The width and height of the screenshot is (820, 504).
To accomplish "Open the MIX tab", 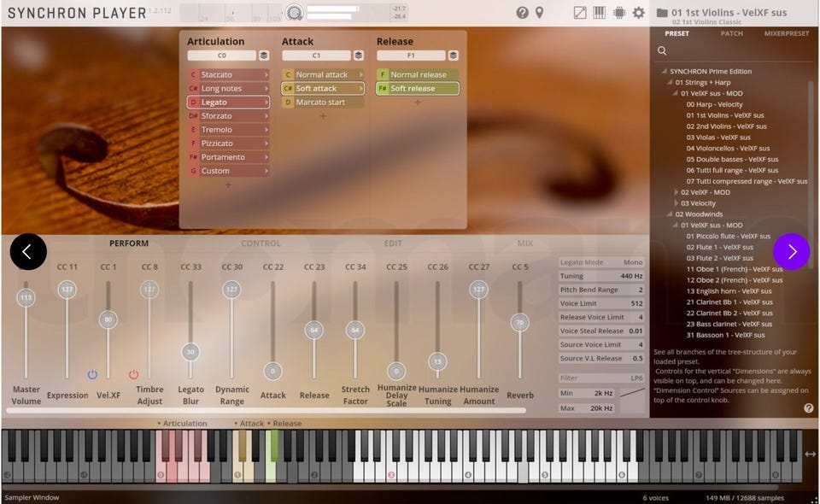I will [524, 243].
